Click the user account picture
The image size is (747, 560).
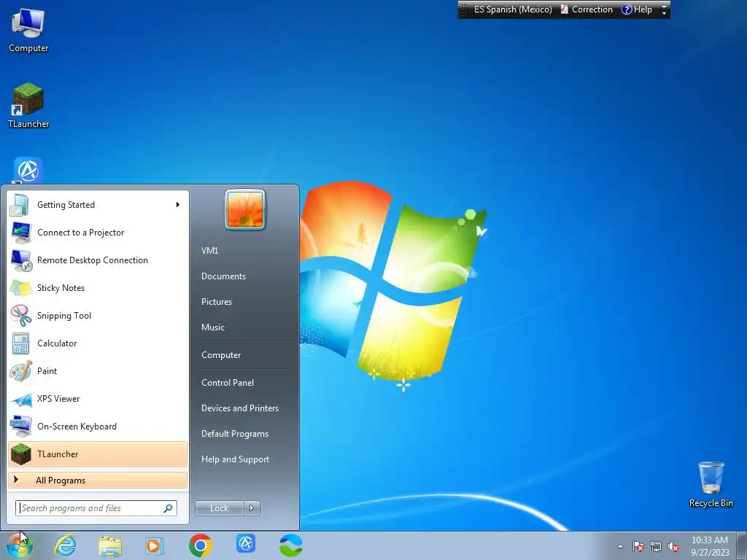[245, 209]
